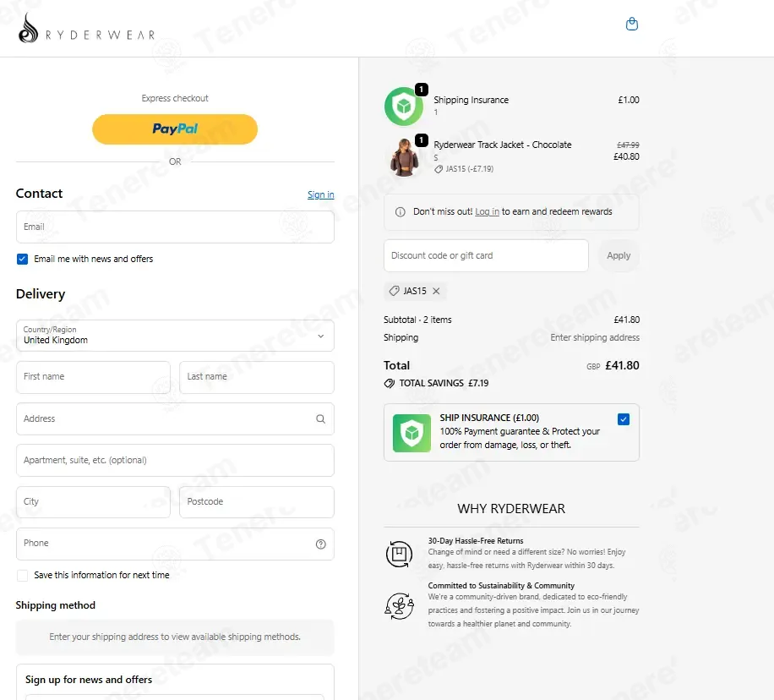
Task: Uncheck the Ship Insurance checkbox
Action: (x=624, y=419)
